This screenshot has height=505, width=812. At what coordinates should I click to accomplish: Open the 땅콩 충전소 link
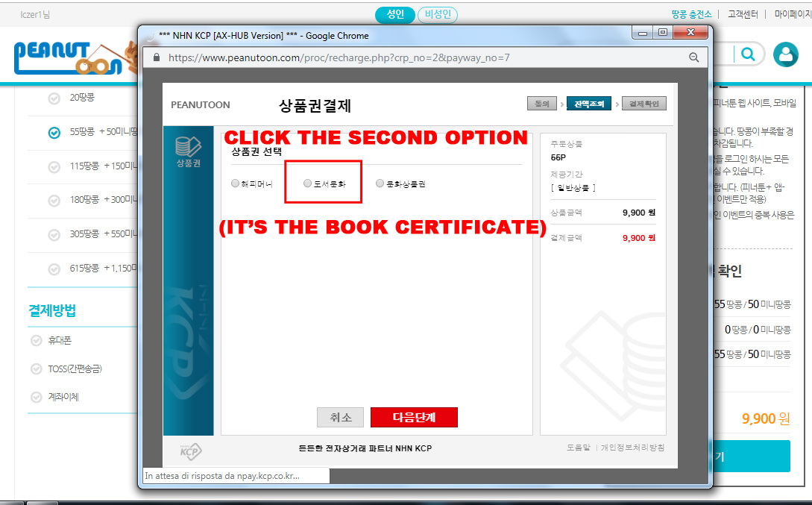pyautogui.click(x=691, y=14)
